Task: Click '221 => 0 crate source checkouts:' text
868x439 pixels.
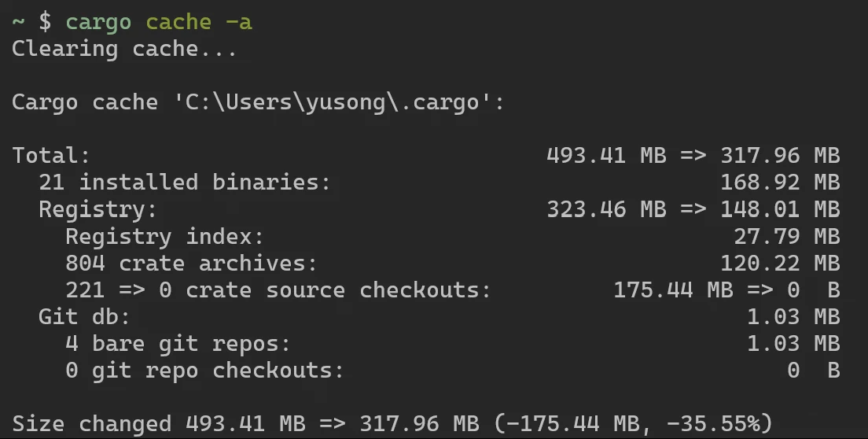Action: coord(278,290)
